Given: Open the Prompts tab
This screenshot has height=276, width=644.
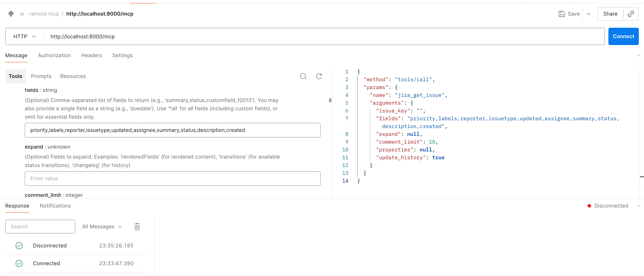Looking at the screenshot, I should tap(41, 76).
